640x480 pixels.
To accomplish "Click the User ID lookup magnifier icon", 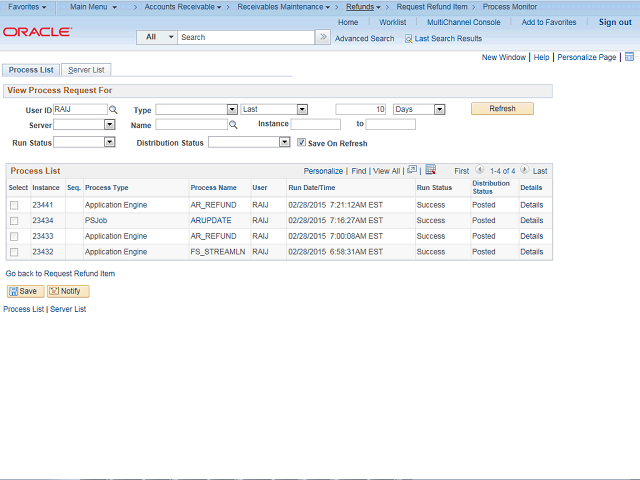I will click(x=113, y=109).
